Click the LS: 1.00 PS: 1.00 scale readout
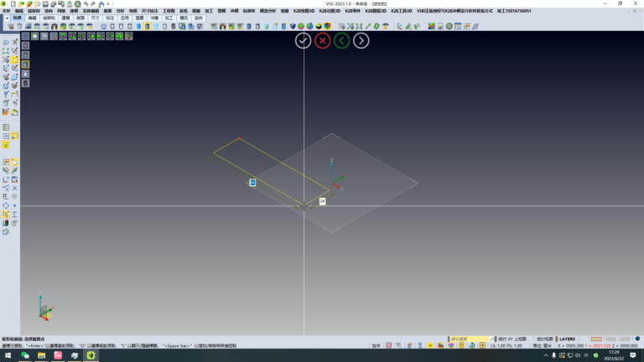 506,345
